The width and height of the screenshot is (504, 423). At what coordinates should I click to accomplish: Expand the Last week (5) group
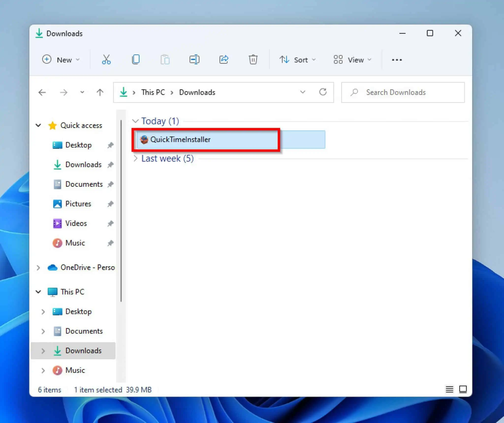135,158
